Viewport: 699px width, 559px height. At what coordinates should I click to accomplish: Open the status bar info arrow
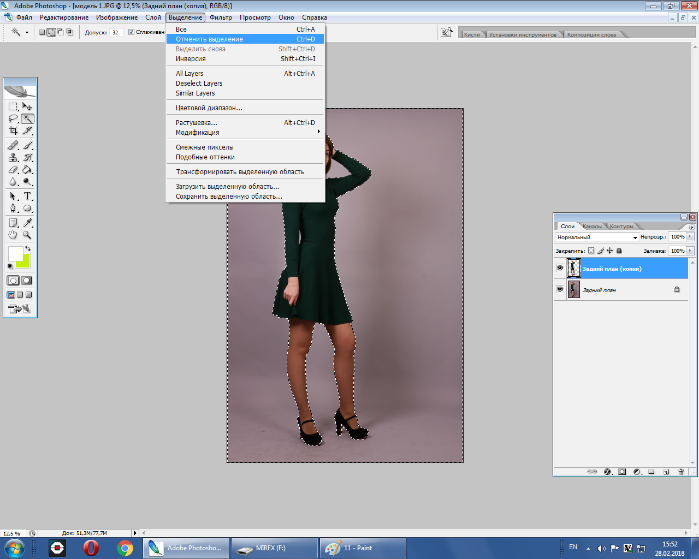coord(135,533)
